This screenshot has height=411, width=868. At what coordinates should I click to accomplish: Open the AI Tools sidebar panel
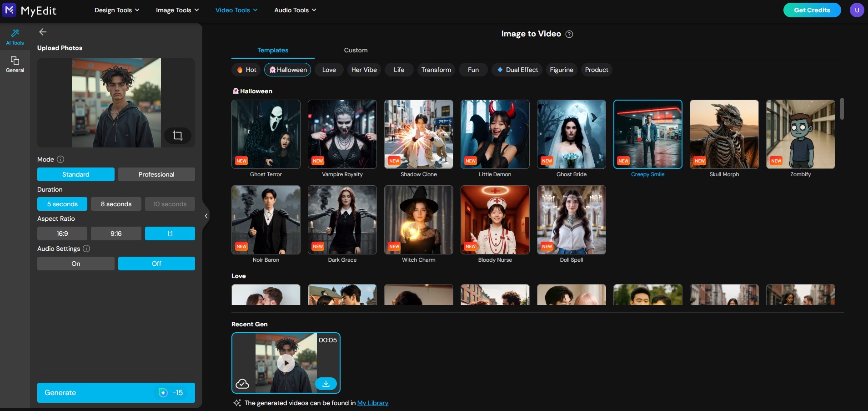pyautogui.click(x=15, y=37)
